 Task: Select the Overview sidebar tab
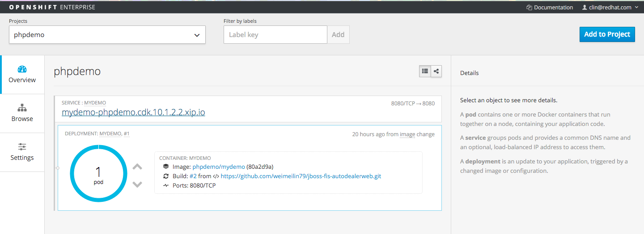click(22, 75)
